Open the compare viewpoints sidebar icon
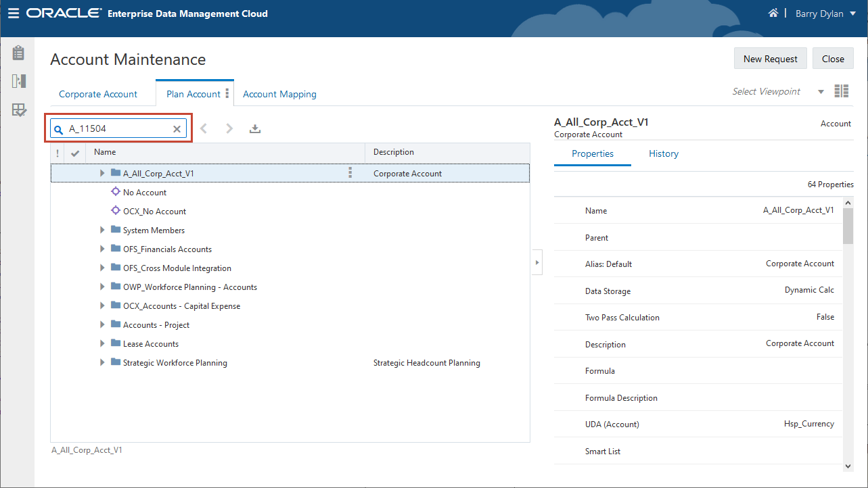The width and height of the screenshot is (868, 488). [18, 81]
